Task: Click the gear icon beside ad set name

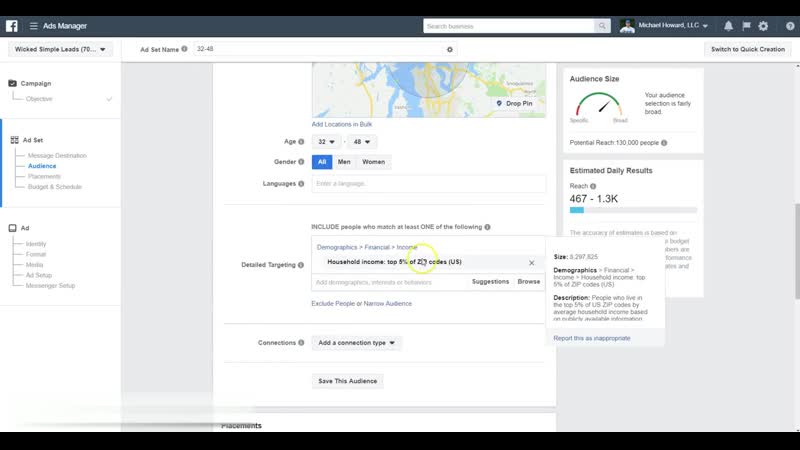Action: 449,49
